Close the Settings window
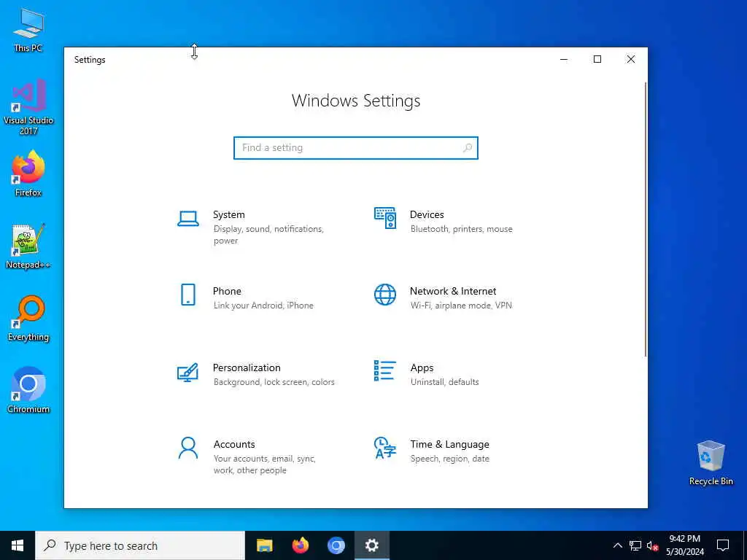 631,60
